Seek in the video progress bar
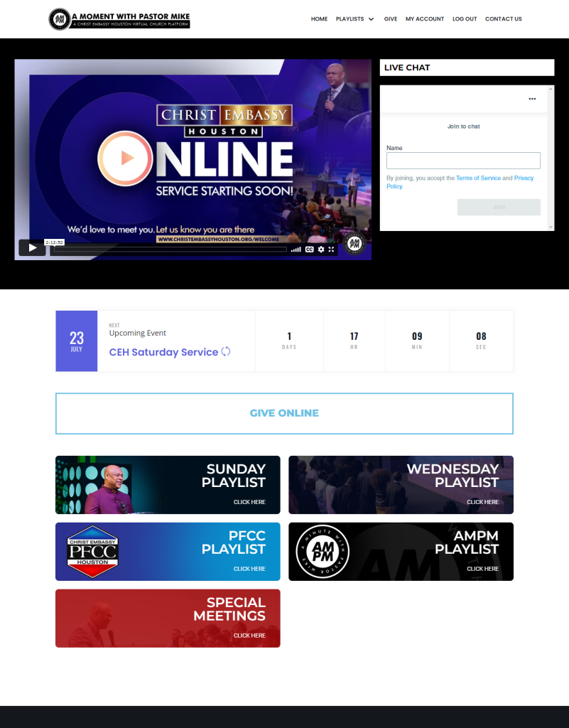Image resolution: width=569 pixels, height=728 pixels. point(170,250)
